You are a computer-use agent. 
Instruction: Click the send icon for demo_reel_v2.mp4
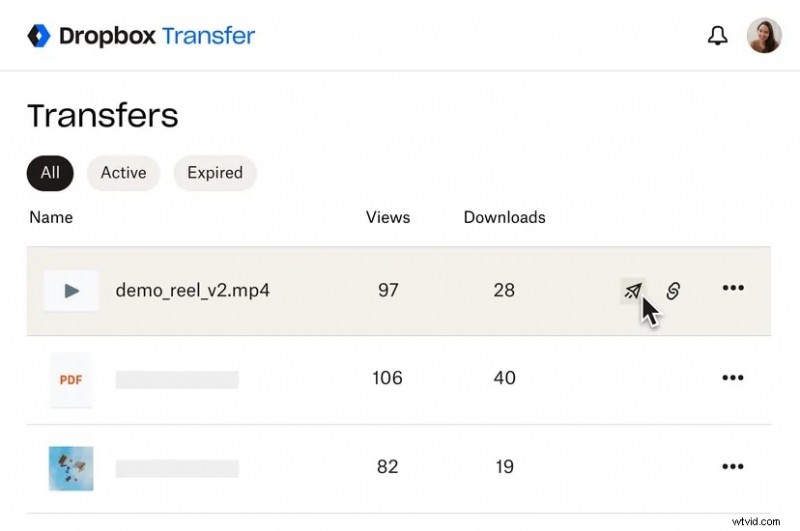tap(632, 290)
